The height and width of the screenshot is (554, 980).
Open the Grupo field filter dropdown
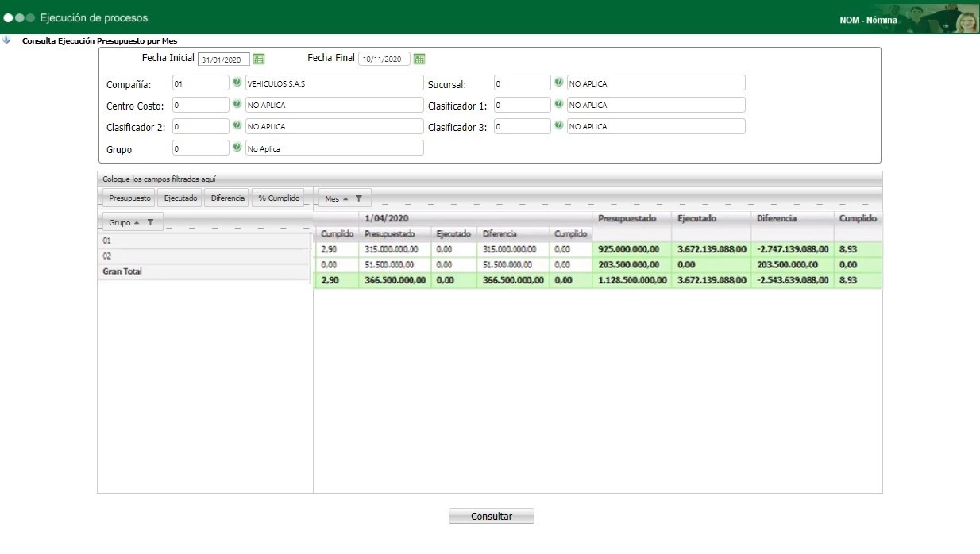coord(150,223)
